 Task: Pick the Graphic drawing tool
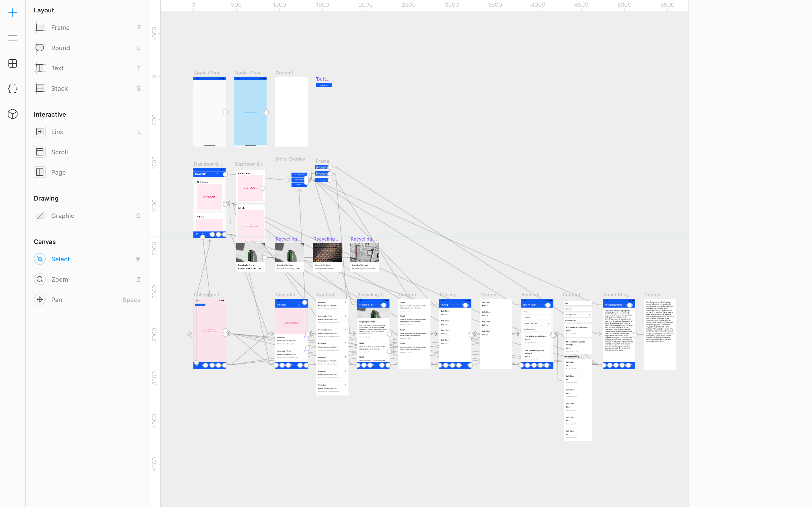coord(62,216)
